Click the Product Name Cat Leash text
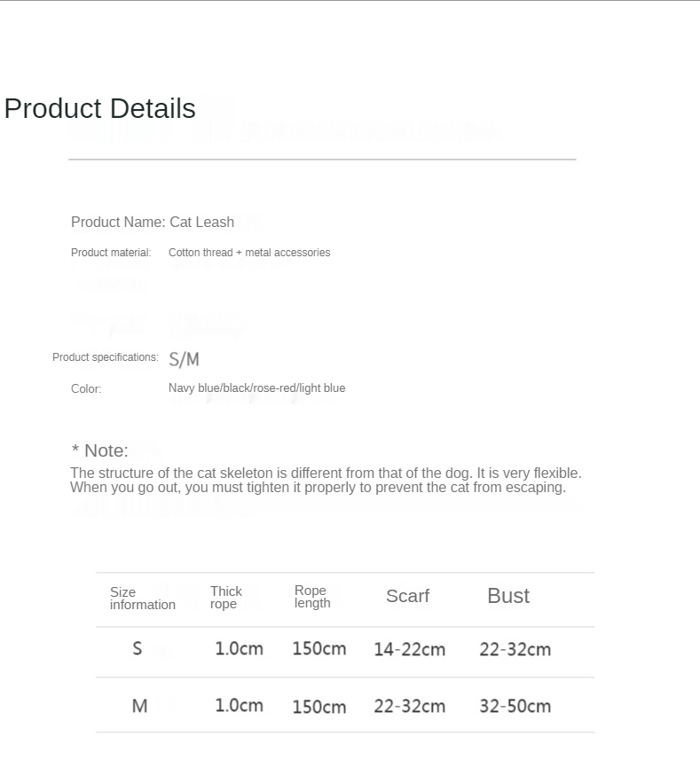Image resolution: width=700 pixels, height=775 pixels. 153,222
